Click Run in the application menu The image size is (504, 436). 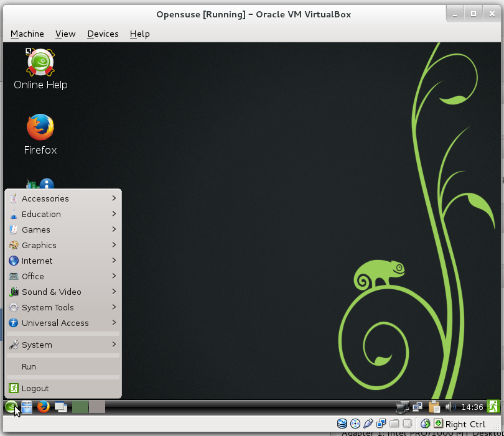tap(29, 366)
